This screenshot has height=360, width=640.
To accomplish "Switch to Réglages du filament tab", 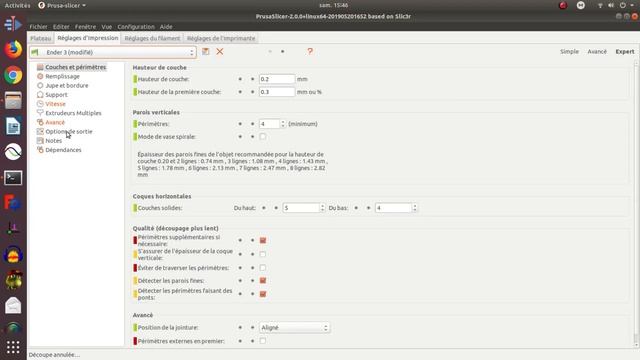I will click(x=152, y=38).
